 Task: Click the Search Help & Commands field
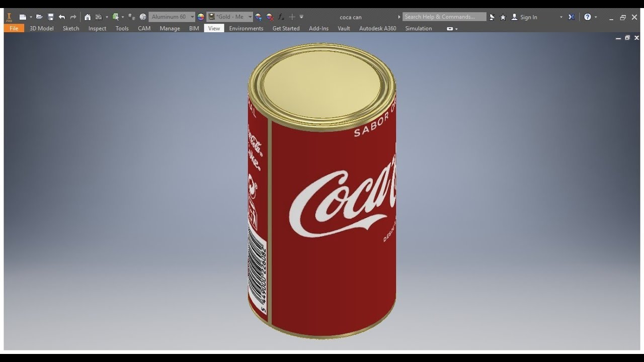click(x=444, y=17)
